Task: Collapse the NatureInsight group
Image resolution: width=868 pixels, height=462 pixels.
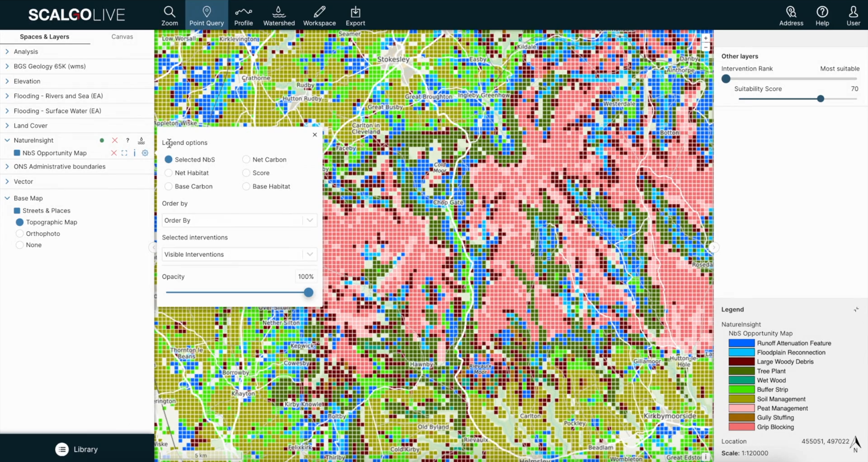Action: pyautogui.click(x=7, y=140)
